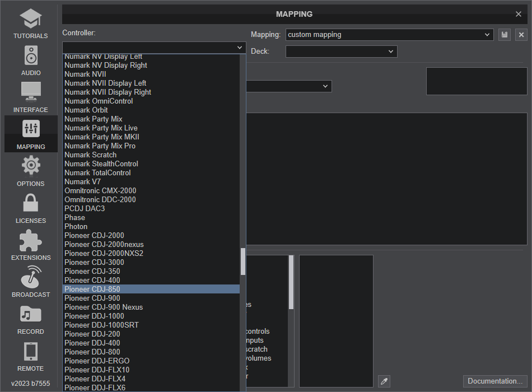The height and width of the screenshot is (392, 532).
Task: Pick Pioneer DDJ-800 from list
Action: 151,352
